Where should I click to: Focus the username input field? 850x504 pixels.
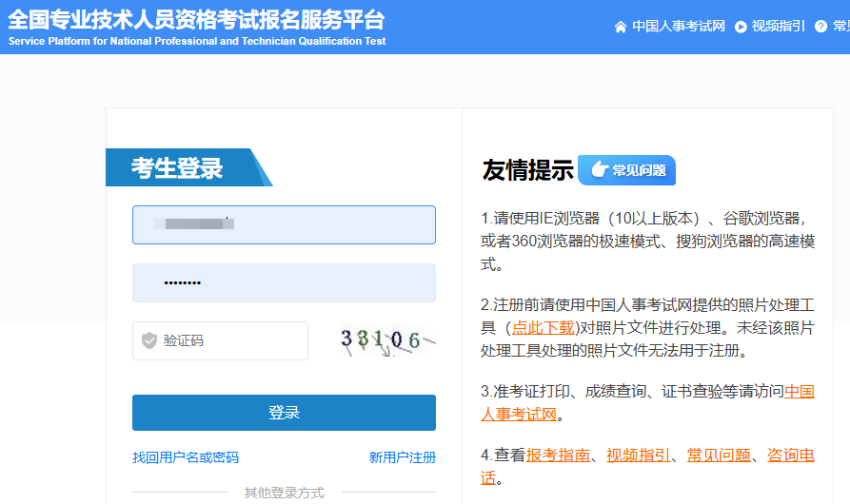(x=284, y=225)
